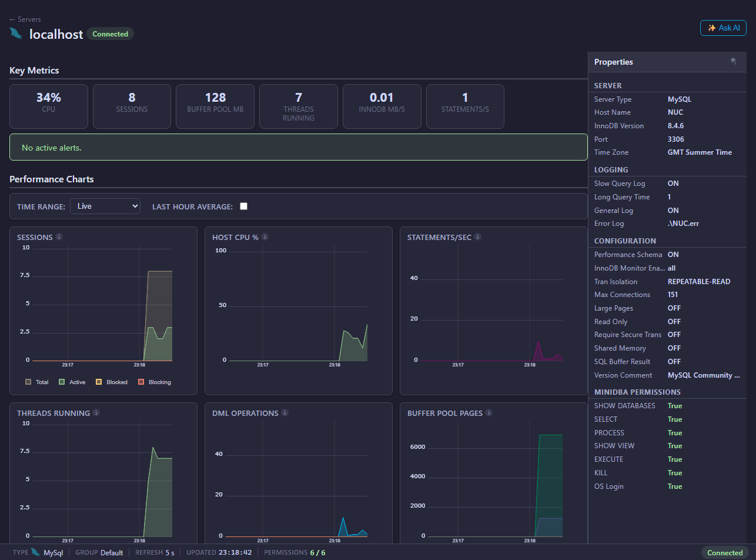Click the SQL Buffer Result row

(667, 362)
